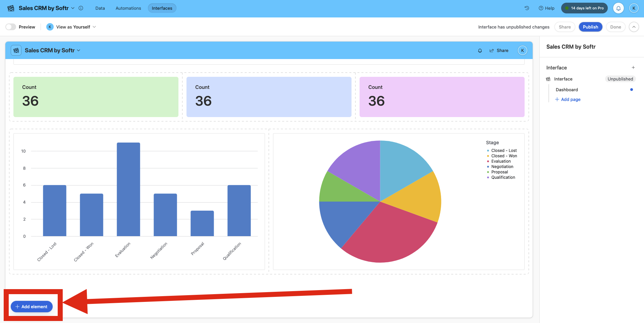
Task: Click the Sales CRM base icon in top bar
Action: (11, 8)
